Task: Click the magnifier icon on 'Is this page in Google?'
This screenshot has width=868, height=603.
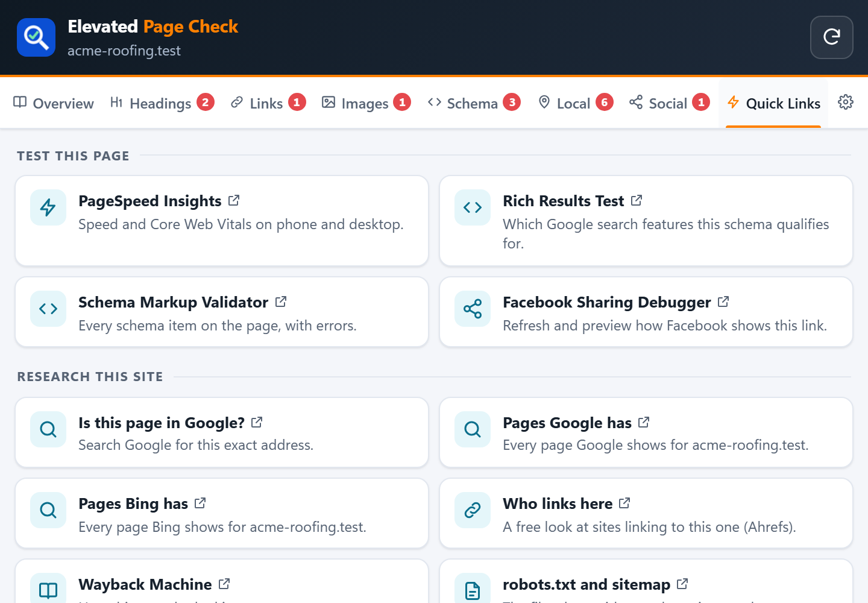Action: [x=48, y=429]
